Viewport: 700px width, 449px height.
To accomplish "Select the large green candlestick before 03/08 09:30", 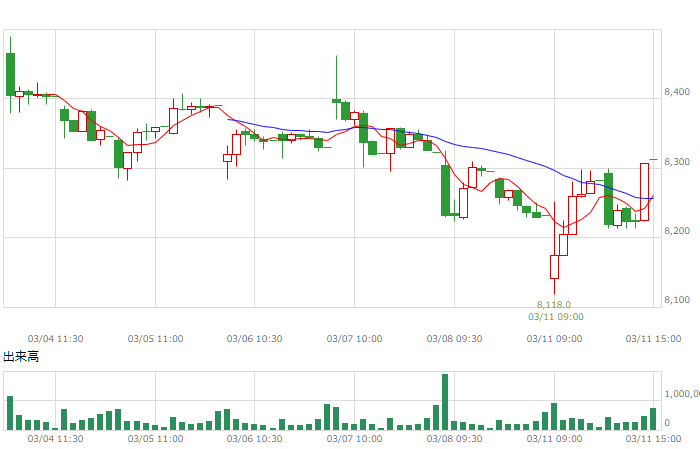I will click(446, 191).
